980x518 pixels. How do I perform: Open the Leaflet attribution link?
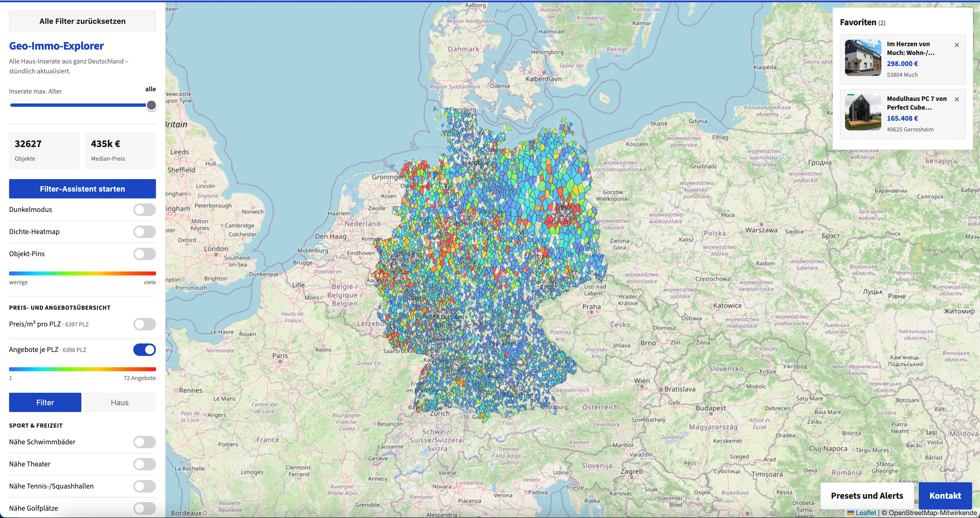(x=865, y=513)
